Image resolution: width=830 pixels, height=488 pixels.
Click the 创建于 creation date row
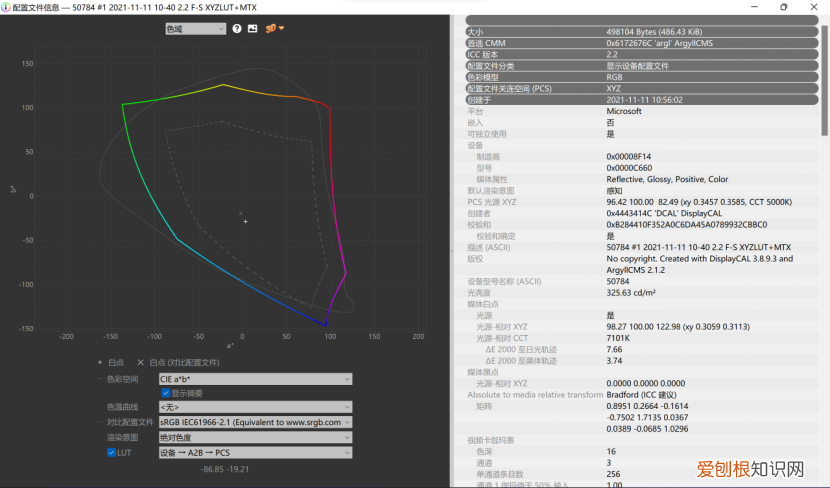(641, 100)
